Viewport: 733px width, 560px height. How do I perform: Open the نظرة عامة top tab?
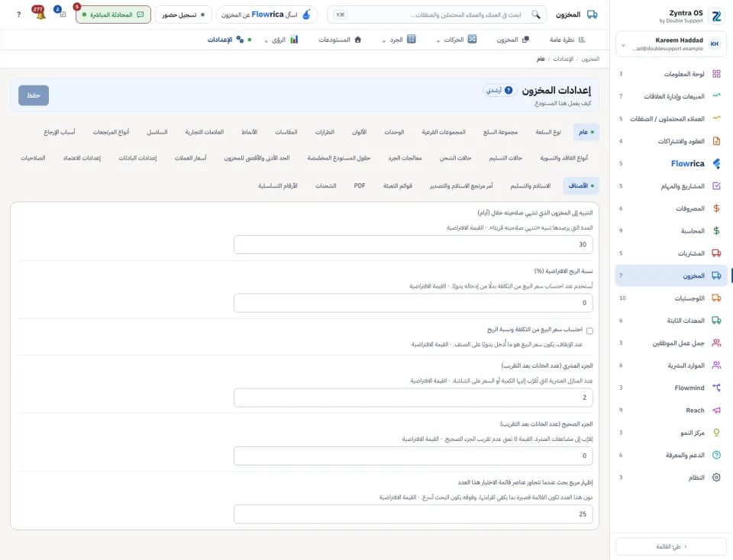coord(567,40)
